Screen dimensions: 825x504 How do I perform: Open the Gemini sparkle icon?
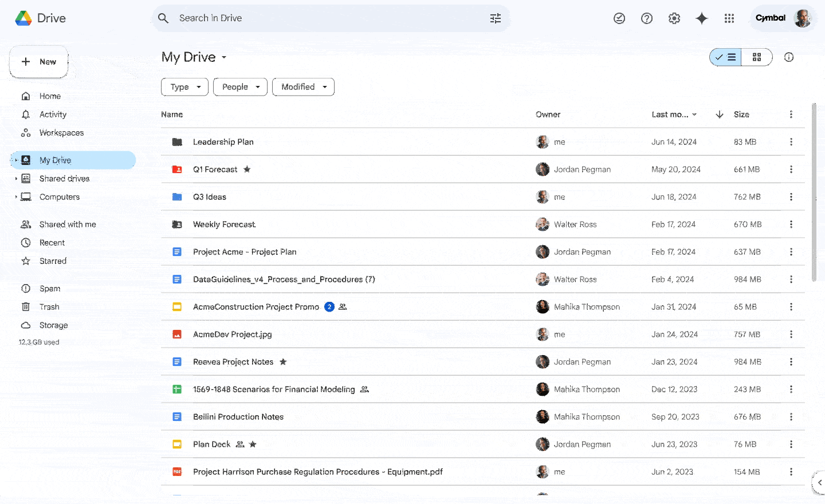pyautogui.click(x=701, y=18)
